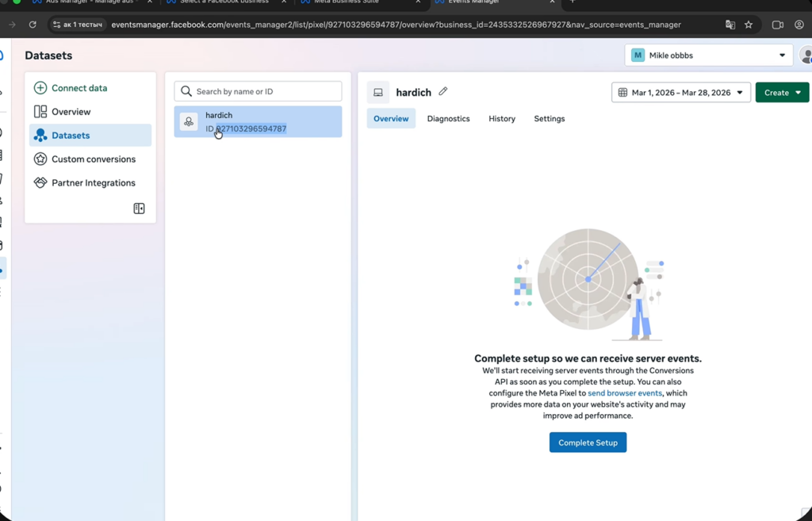The width and height of the screenshot is (812, 521).
Task: Switch to the Diagnostics tab
Action: pos(449,119)
